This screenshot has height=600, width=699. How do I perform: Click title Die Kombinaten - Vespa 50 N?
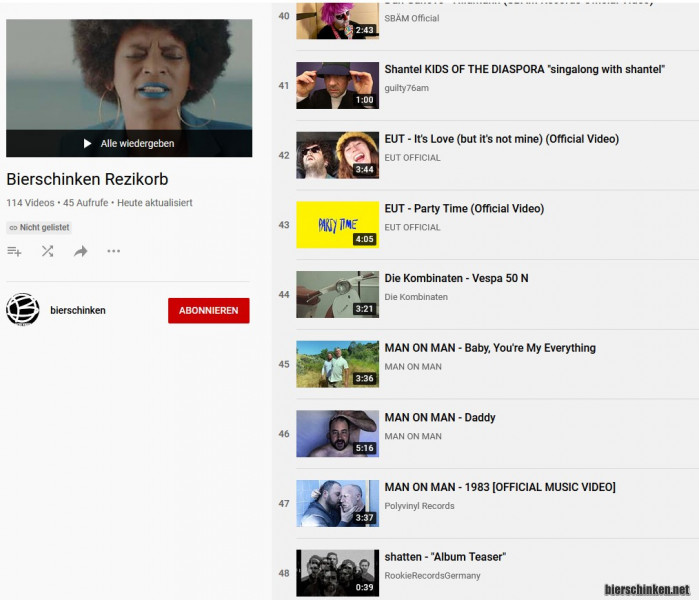point(456,278)
